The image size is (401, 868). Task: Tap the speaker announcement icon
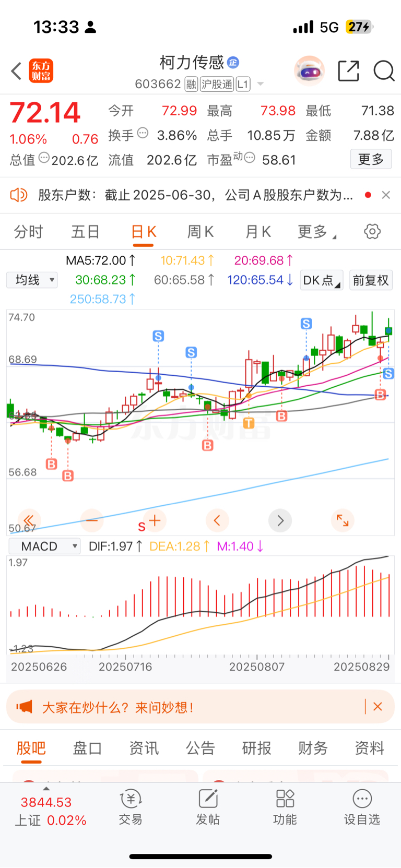pyautogui.click(x=19, y=195)
